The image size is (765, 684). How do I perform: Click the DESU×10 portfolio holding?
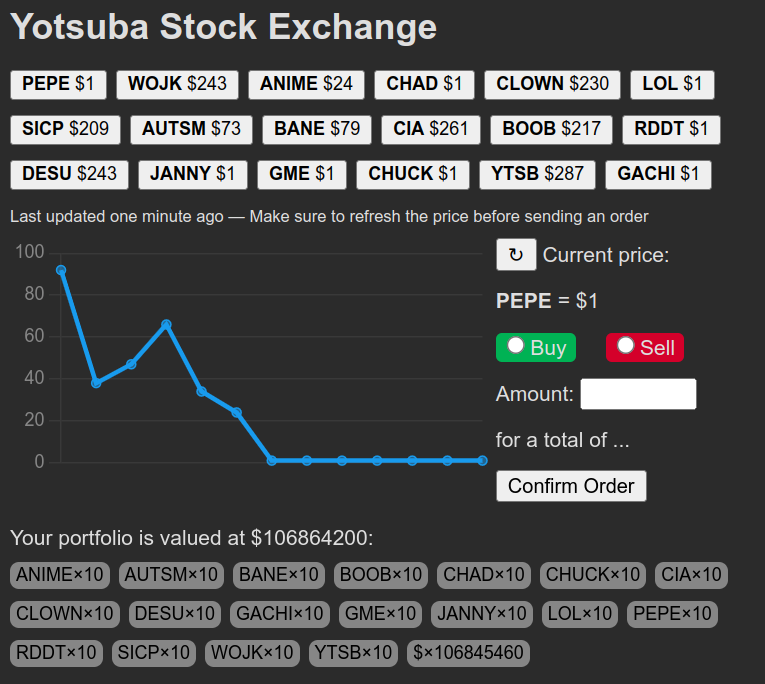(174, 614)
